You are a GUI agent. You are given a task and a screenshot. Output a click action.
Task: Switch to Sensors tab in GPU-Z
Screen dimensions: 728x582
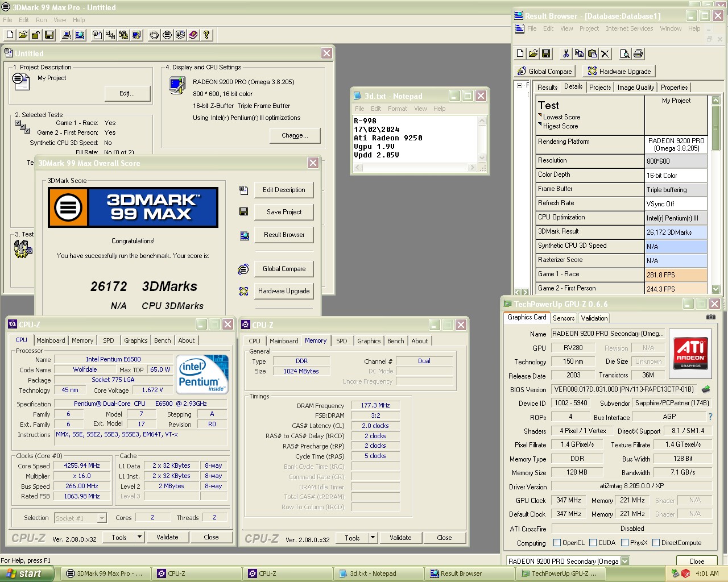(x=563, y=318)
